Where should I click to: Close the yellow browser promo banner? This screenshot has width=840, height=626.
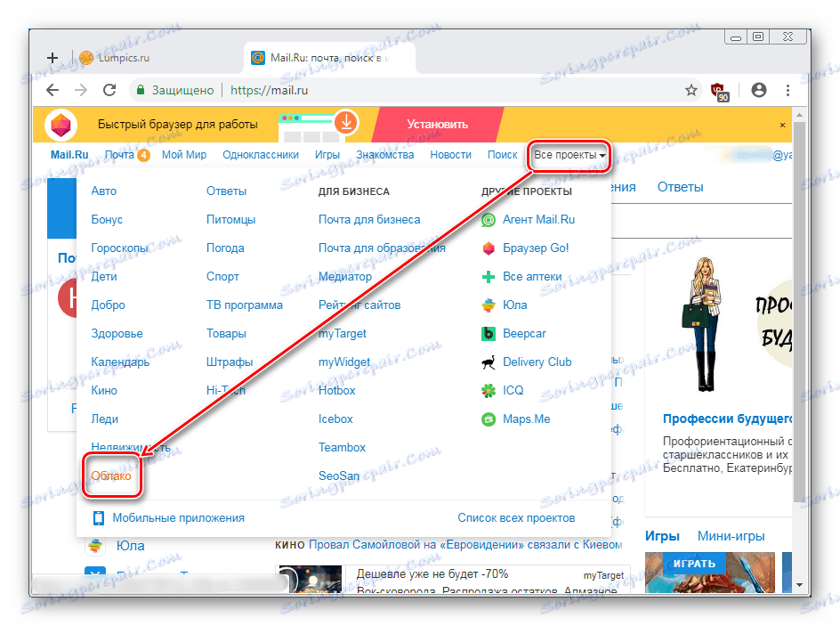coord(783,125)
